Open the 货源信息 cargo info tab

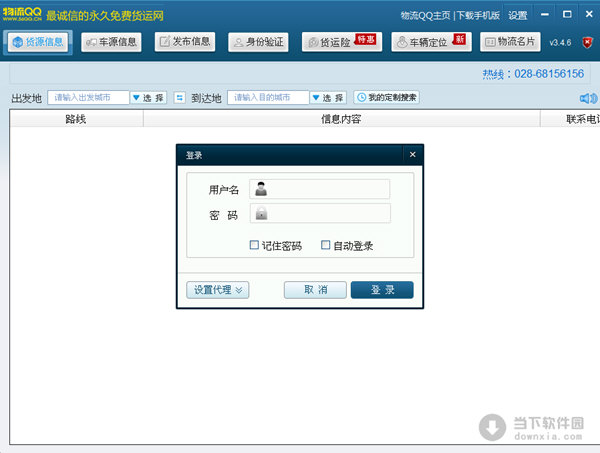coord(39,42)
